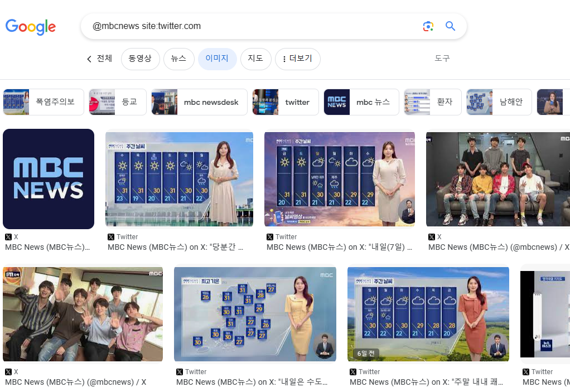Filter images by 등교 chip

pyautogui.click(x=118, y=102)
